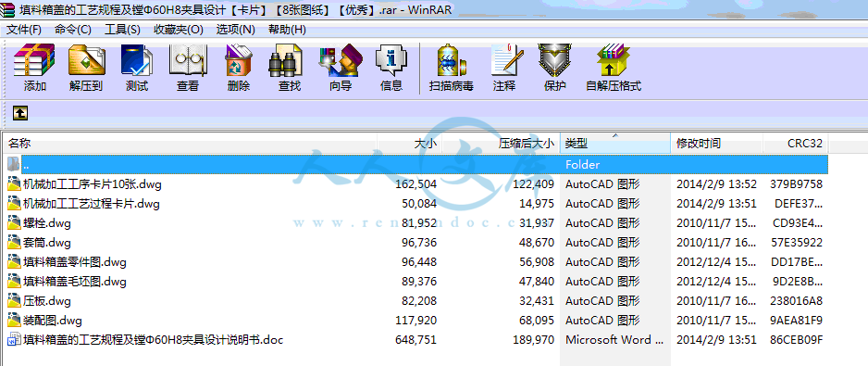Click the 删除 (Delete) toolbar icon
The height and width of the screenshot is (366, 868).
point(238,68)
